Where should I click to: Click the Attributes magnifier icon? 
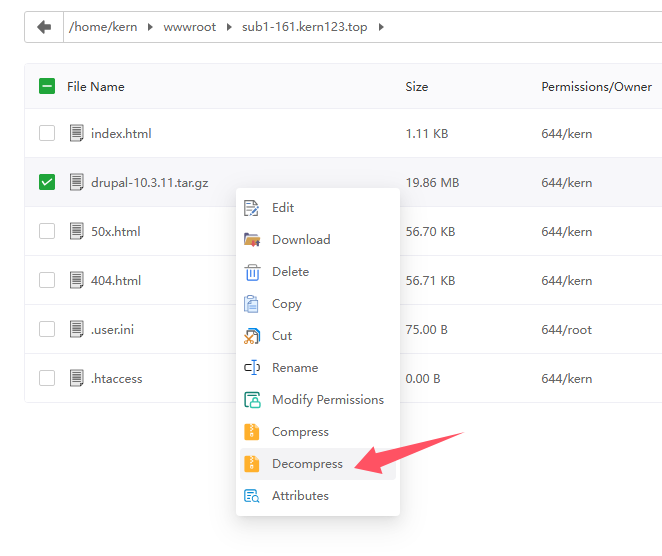point(252,496)
